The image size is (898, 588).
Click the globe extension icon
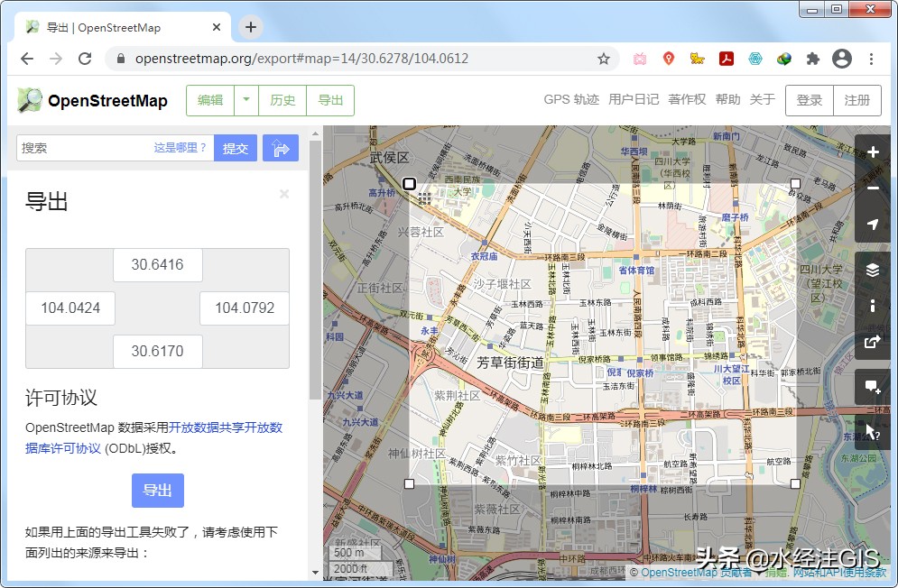pos(784,59)
